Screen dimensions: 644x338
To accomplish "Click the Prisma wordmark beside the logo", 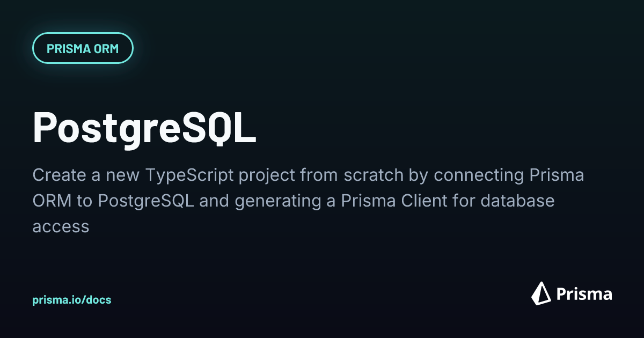I will coord(583,294).
